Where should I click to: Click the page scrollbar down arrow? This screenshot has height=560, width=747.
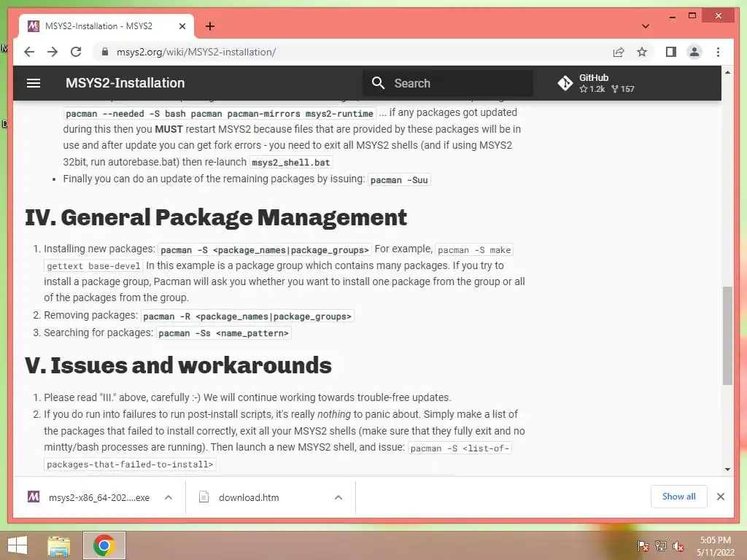(727, 470)
